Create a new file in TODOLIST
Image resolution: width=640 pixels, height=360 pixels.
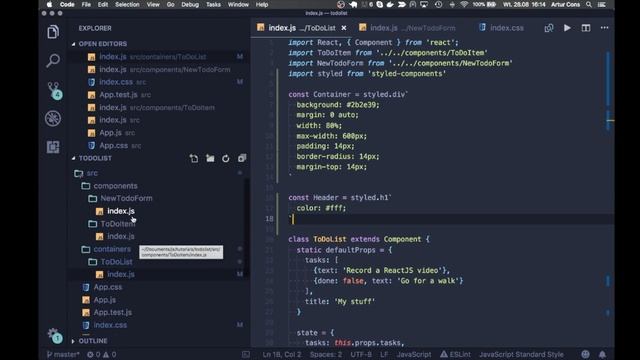click(194, 158)
